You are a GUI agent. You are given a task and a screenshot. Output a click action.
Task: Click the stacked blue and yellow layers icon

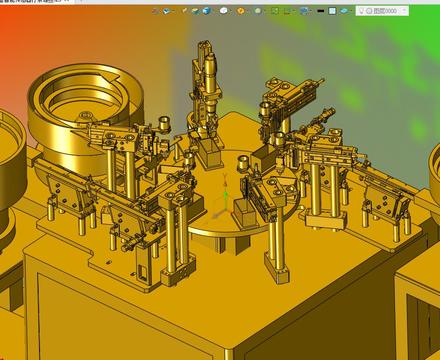pos(195,11)
